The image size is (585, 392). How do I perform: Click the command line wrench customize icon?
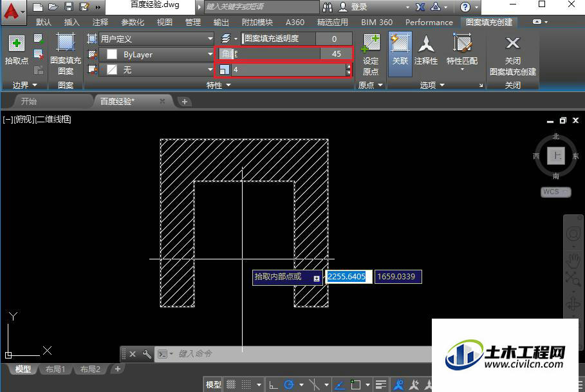[147, 354]
